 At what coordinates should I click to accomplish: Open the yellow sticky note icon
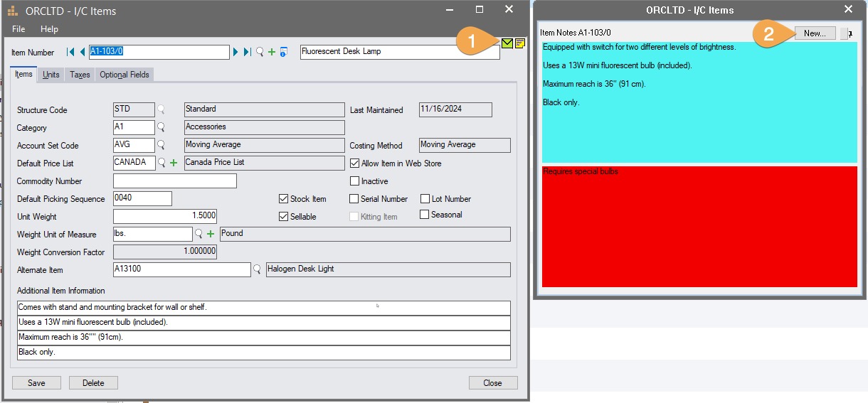(520, 43)
